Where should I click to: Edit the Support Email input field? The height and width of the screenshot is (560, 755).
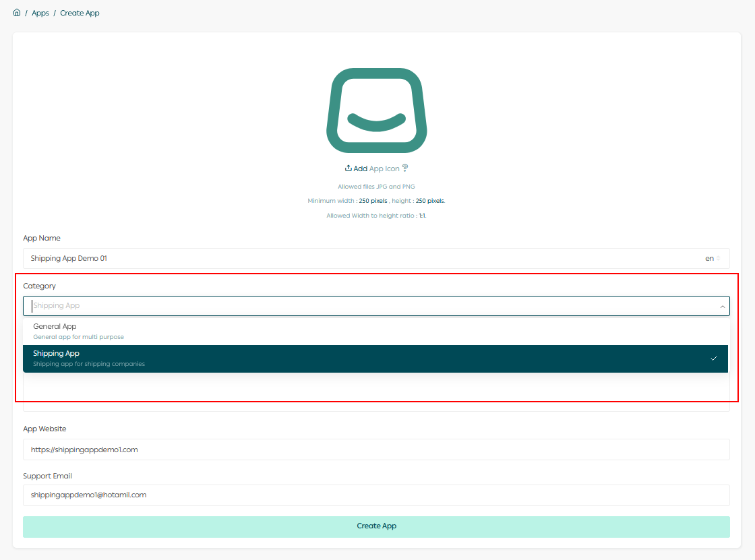pos(377,495)
